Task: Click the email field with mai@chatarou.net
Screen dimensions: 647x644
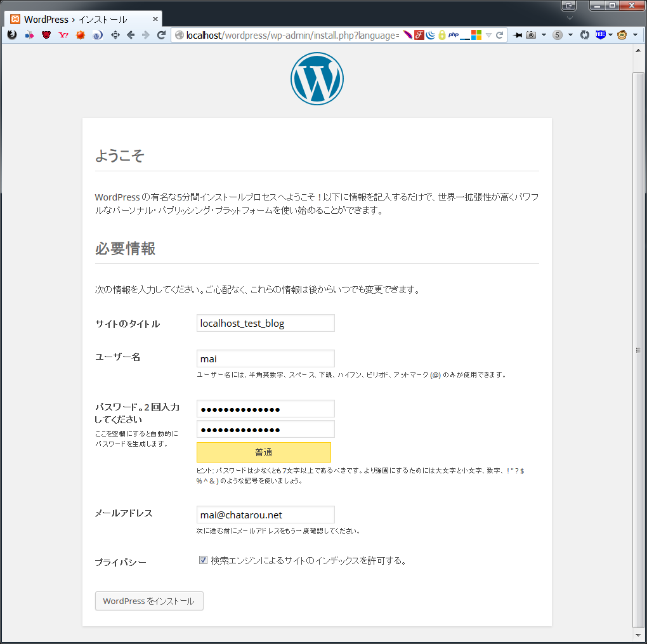Action: tap(265, 515)
